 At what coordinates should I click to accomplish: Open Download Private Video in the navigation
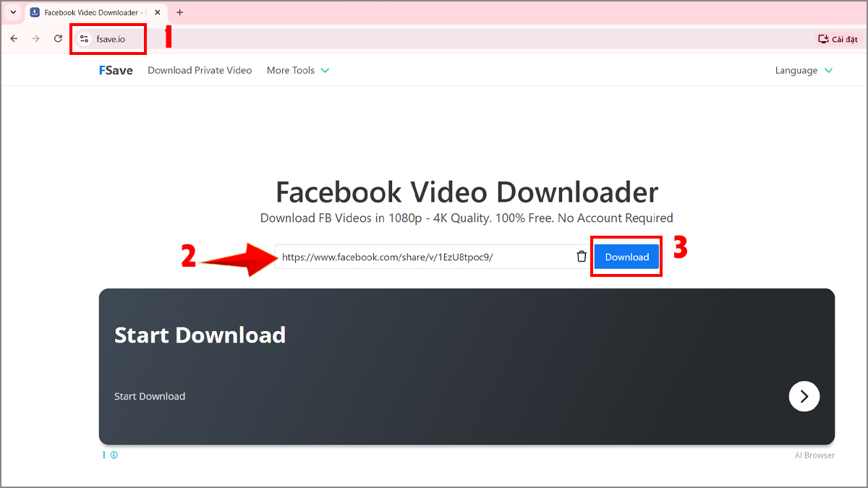tap(200, 70)
